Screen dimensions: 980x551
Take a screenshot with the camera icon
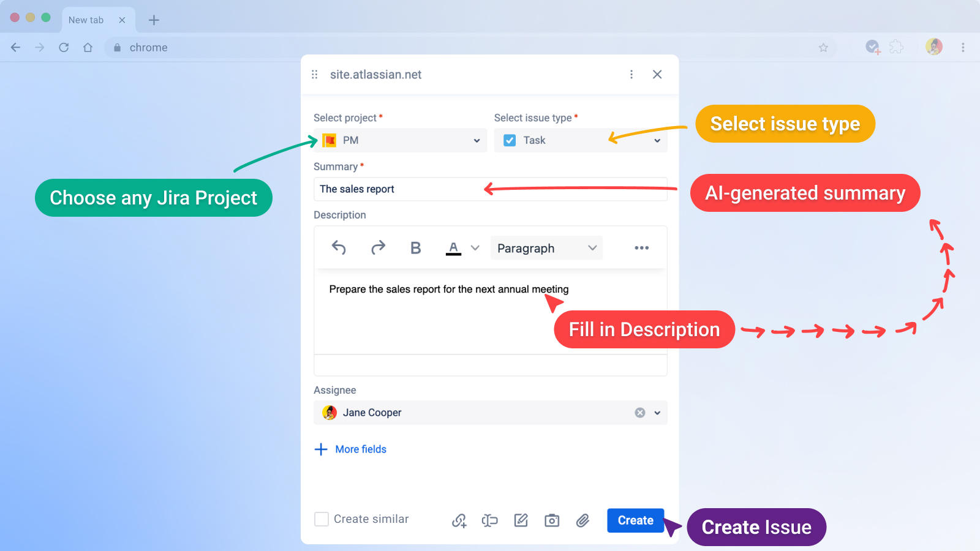(552, 520)
